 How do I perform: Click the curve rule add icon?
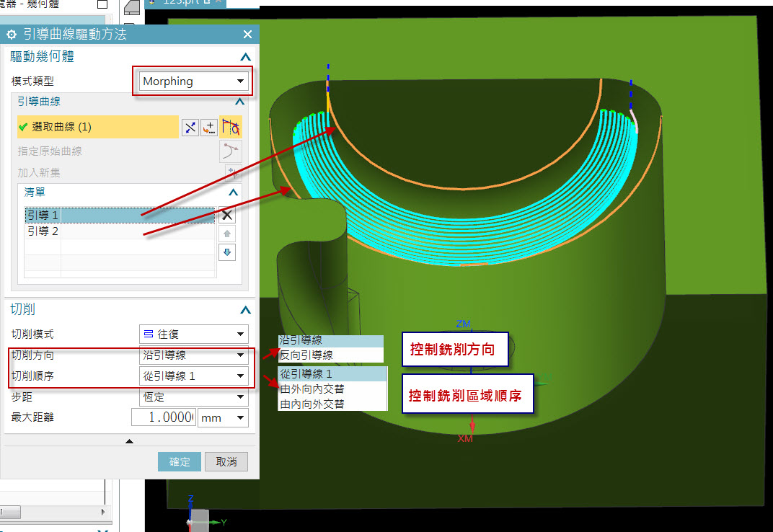pos(210,128)
